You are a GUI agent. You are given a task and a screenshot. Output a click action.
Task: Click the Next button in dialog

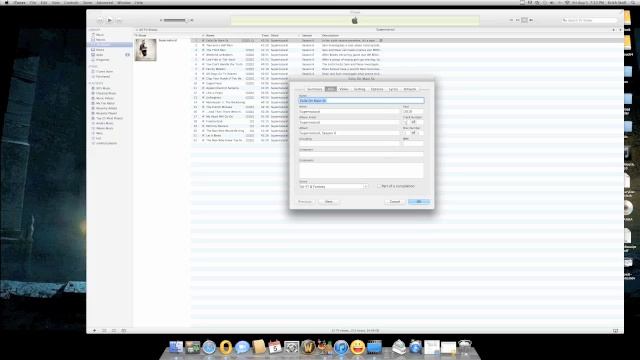(x=329, y=202)
